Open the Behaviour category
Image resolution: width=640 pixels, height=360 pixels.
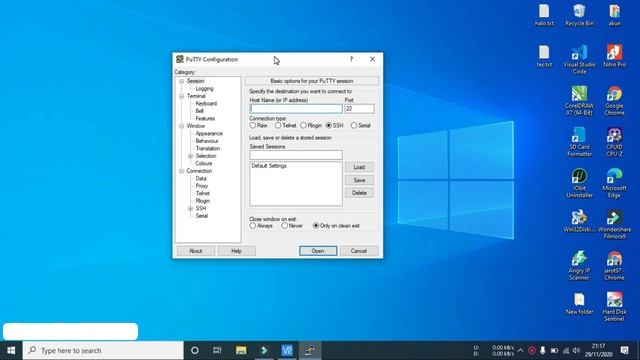[207, 141]
